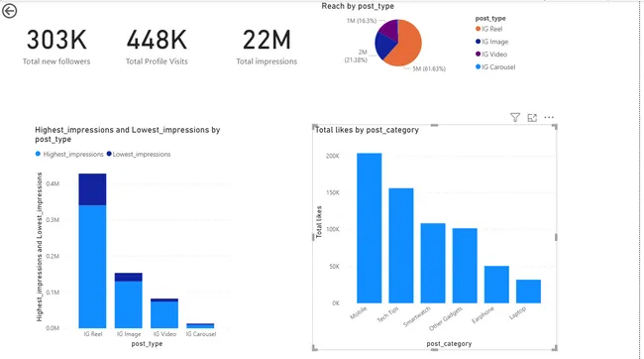
Task: Click the back arrow button
Action: pos(10,11)
